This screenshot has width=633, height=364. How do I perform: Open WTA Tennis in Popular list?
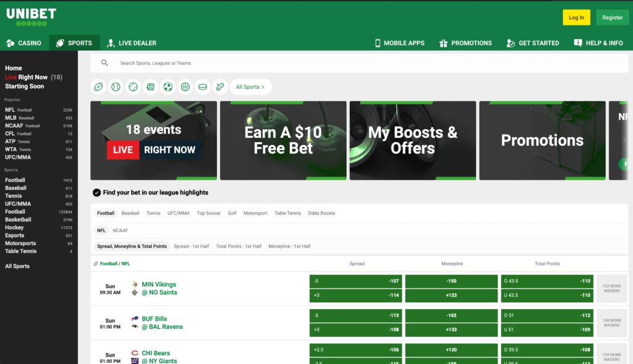tap(38, 150)
